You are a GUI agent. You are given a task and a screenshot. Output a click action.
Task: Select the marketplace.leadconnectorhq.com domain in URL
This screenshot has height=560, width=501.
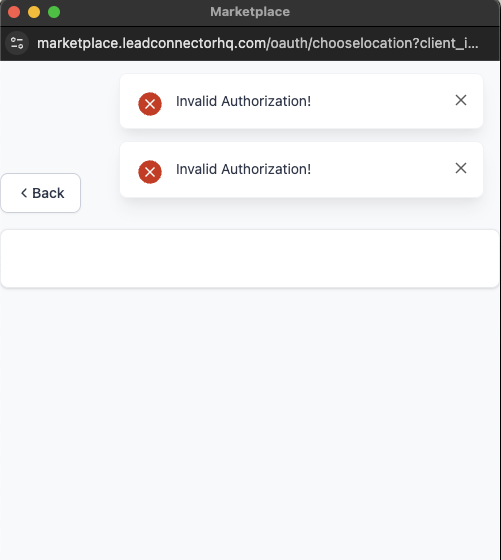click(x=151, y=43)
